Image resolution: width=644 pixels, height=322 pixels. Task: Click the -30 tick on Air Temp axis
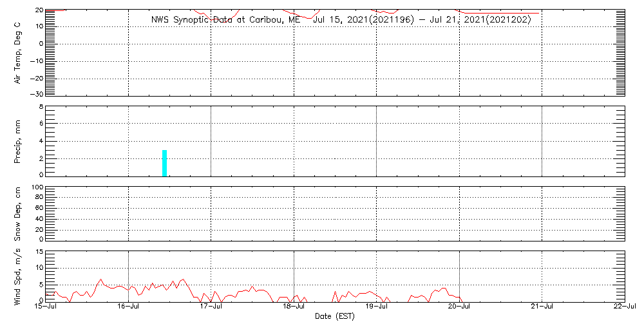36,94
